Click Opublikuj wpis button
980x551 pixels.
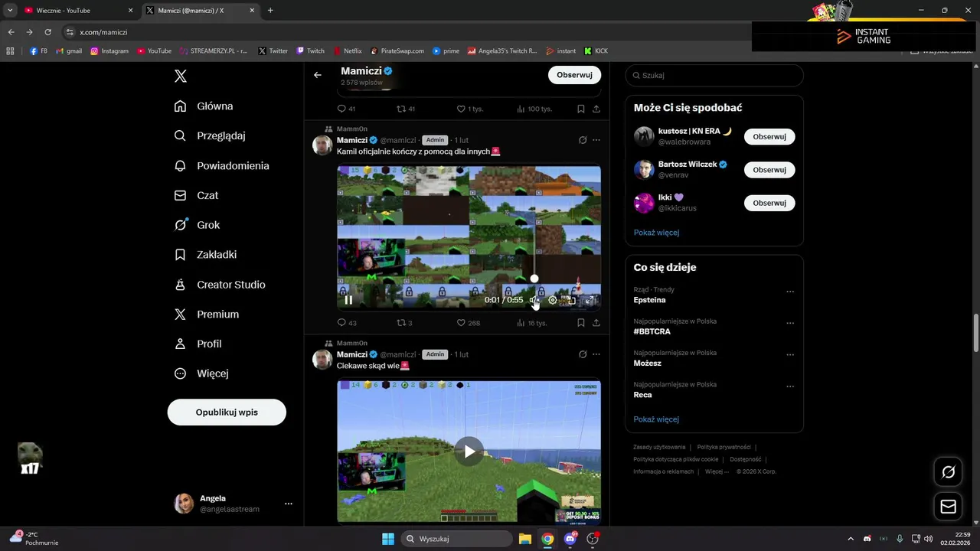227,412
